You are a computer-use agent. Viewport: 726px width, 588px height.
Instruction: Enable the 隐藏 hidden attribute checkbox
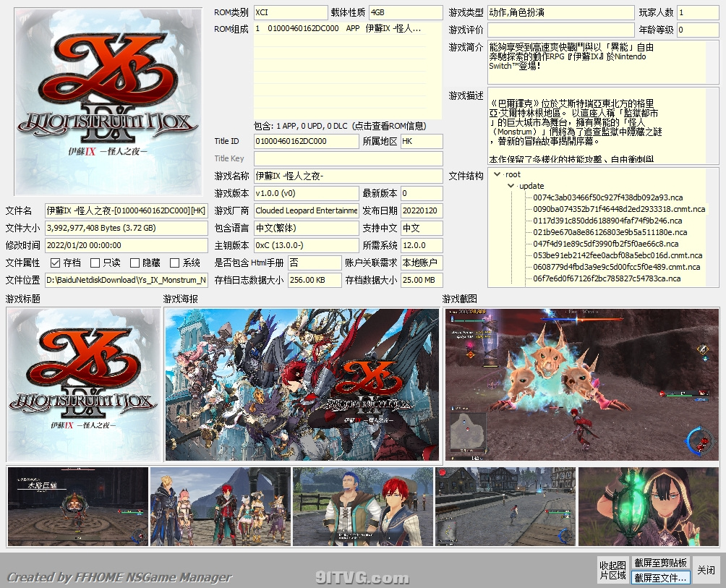[134, 263]
